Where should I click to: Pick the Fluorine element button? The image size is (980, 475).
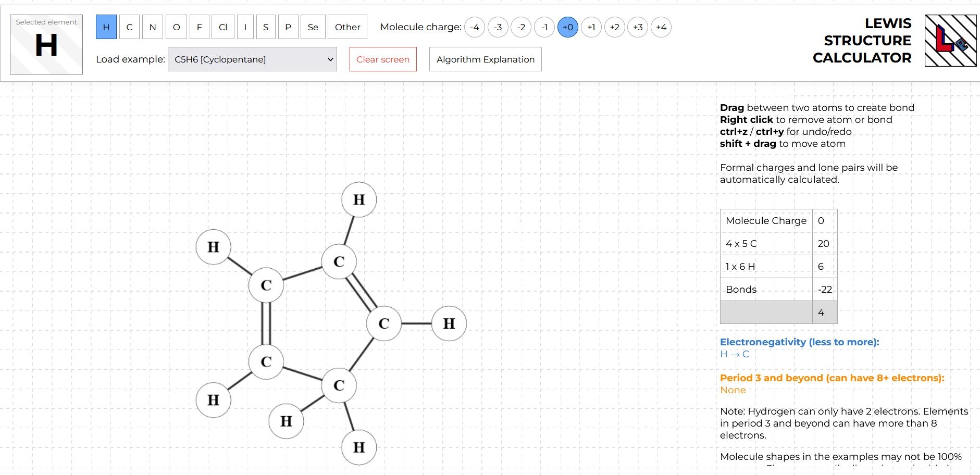pos(199,27)
